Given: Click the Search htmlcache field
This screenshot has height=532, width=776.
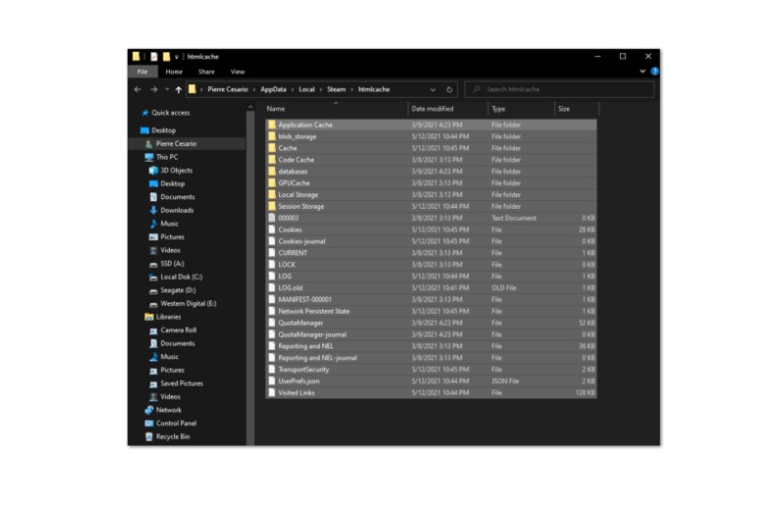Looking at the screenshot, I should (x=559, y=89).
